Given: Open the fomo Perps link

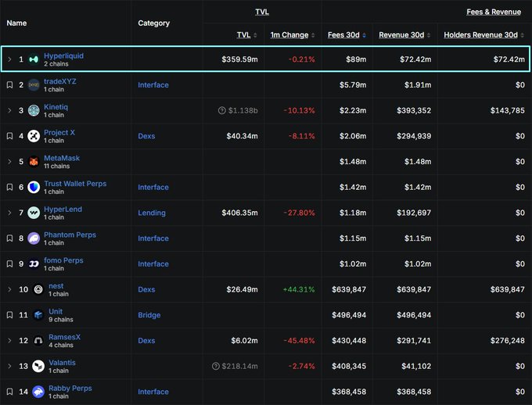Looking at the screenshot, I should (64, 260).
